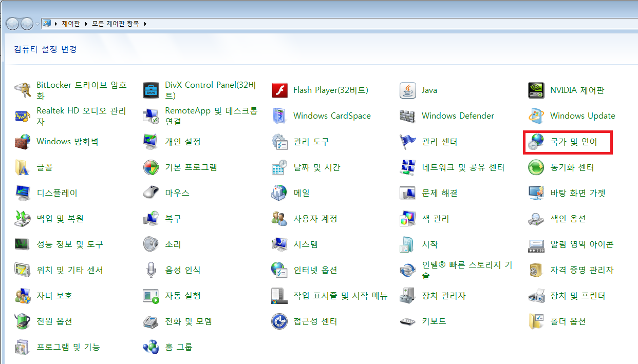The height and width of the screenshot is (364, 638).
Task: Open the Flash Player icon
Action: [x=279, y=90]
